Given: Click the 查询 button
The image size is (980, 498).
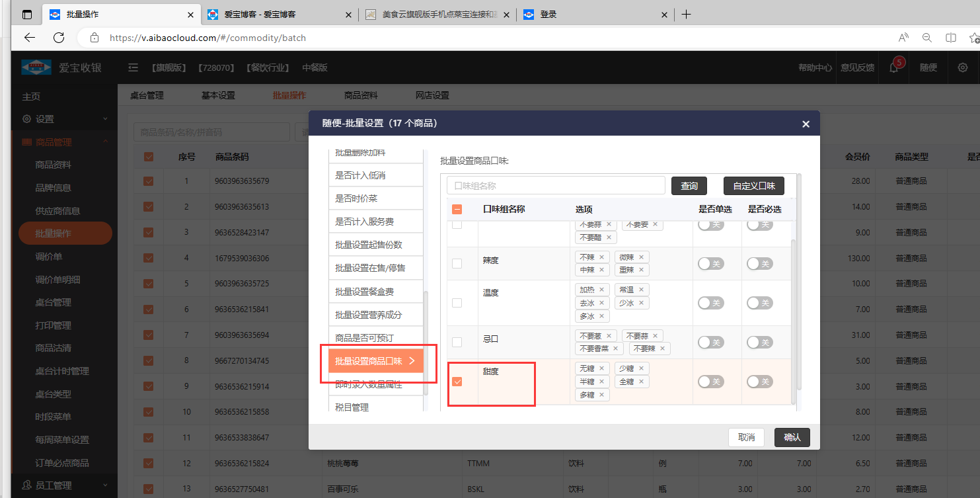Looking at the screenshot, I should [x=689, y=186].
